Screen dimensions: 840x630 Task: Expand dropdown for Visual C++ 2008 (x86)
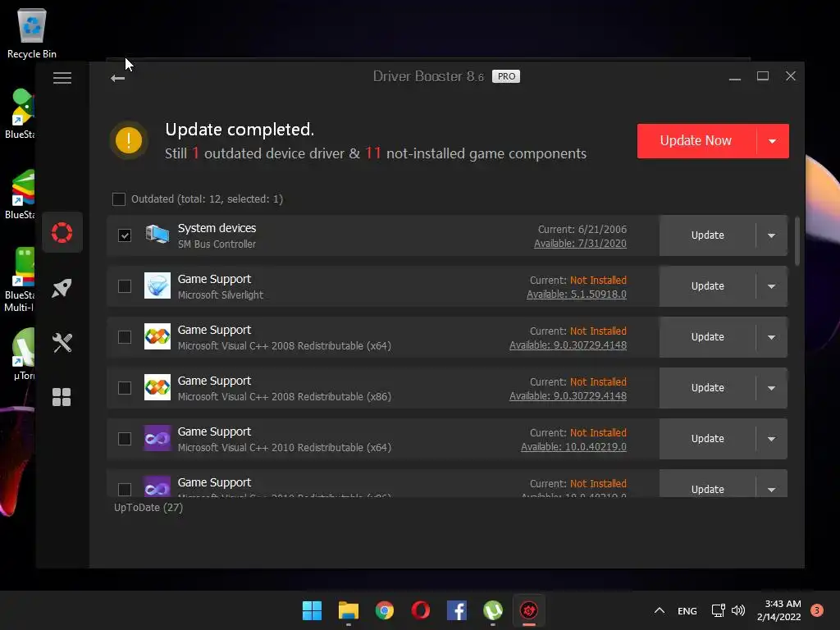click(771, 388)
